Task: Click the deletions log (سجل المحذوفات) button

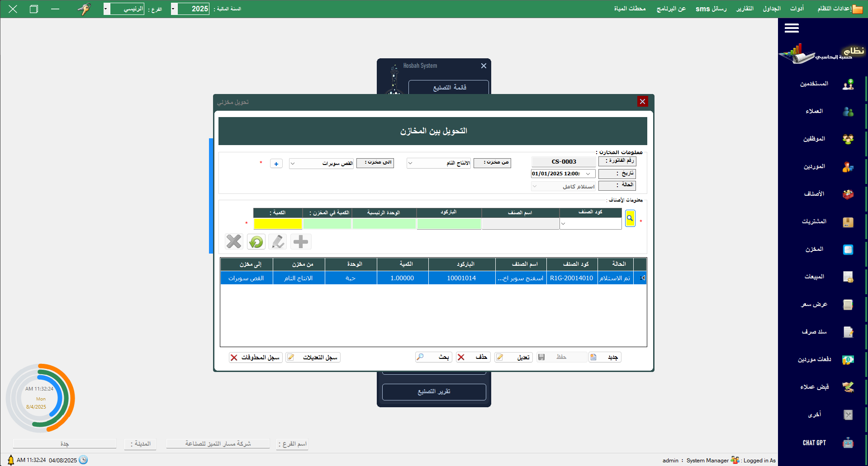Action: click(256, 358)
